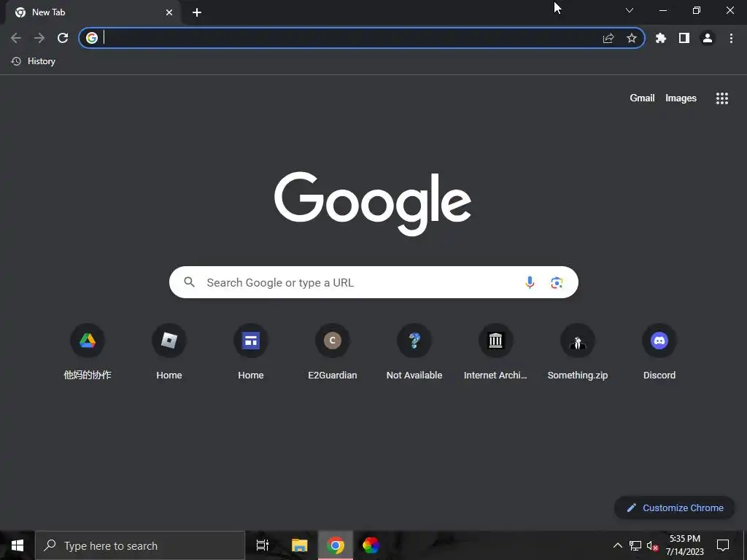The width and height of the screenshot is (747, 560).
Task: Open the Google Drive shortcut 他妈的协作
Action: tap(88, 352)
